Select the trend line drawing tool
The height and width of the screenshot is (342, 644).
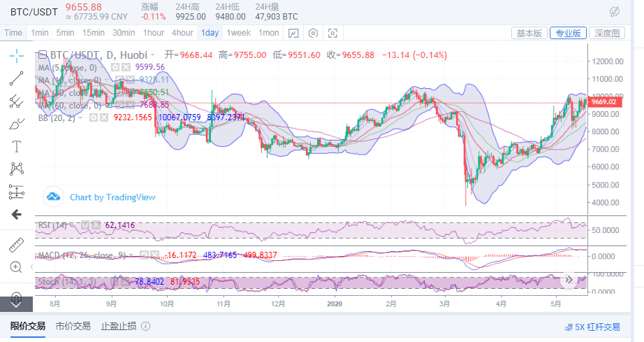point(17,78)
